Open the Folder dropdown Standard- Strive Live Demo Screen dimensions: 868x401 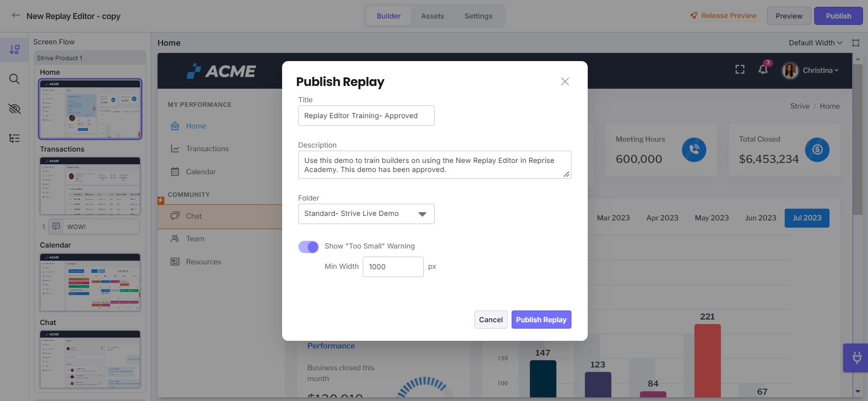(x=366, y=214)
